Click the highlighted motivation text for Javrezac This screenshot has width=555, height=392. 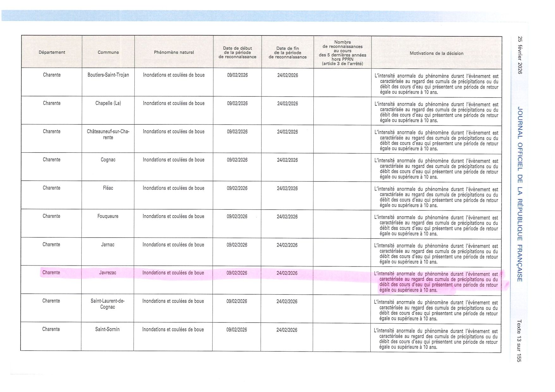(x=435, y=282)
